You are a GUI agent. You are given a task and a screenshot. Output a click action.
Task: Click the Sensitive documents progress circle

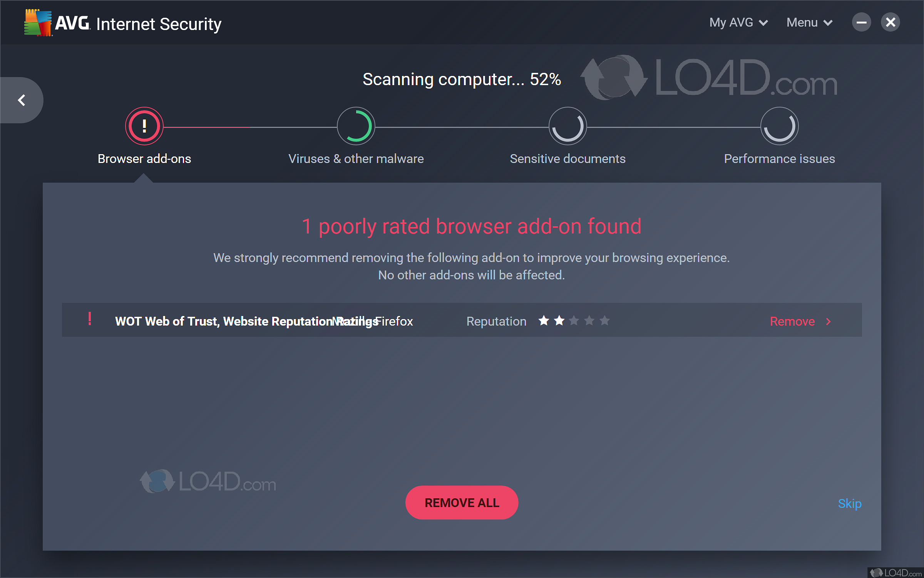tap(568, 126)
